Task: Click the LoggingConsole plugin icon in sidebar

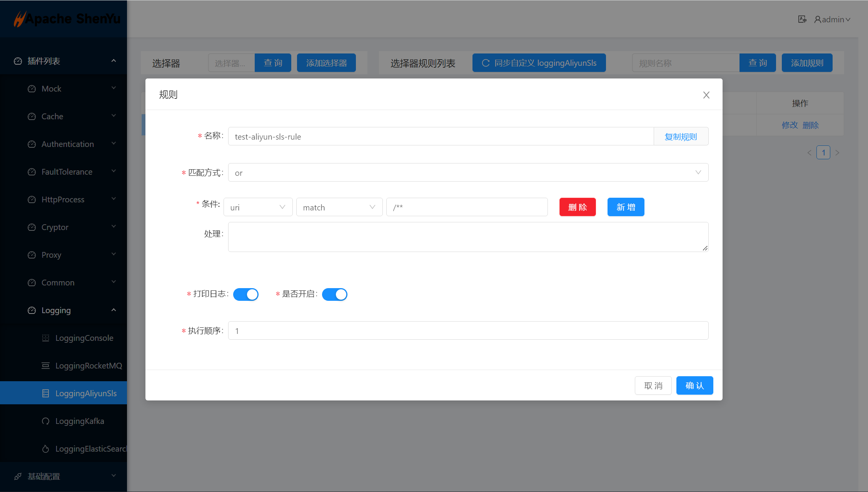Action: pyautogui.click(x=45, y=338)
